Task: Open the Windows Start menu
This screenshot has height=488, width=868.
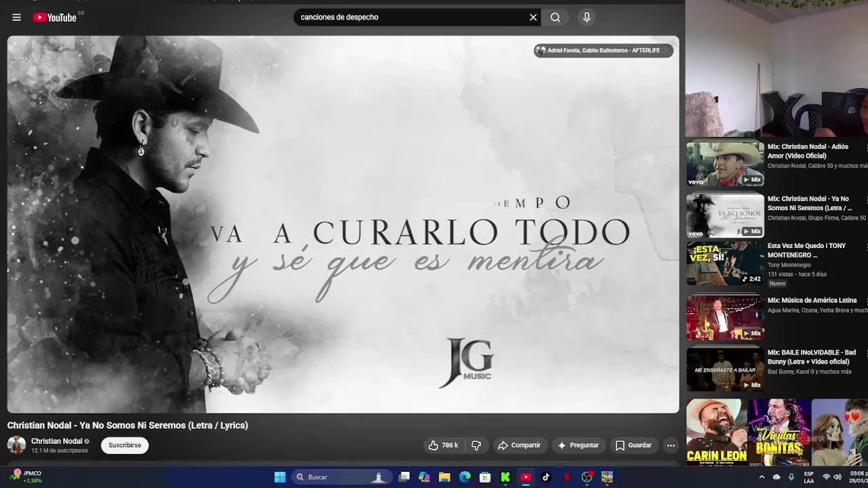Action: click(x=279, y=477)
